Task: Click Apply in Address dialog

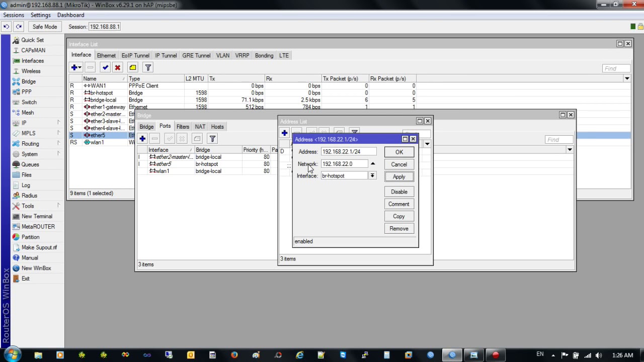Action: pyautogui.click(x=399, y=176)
